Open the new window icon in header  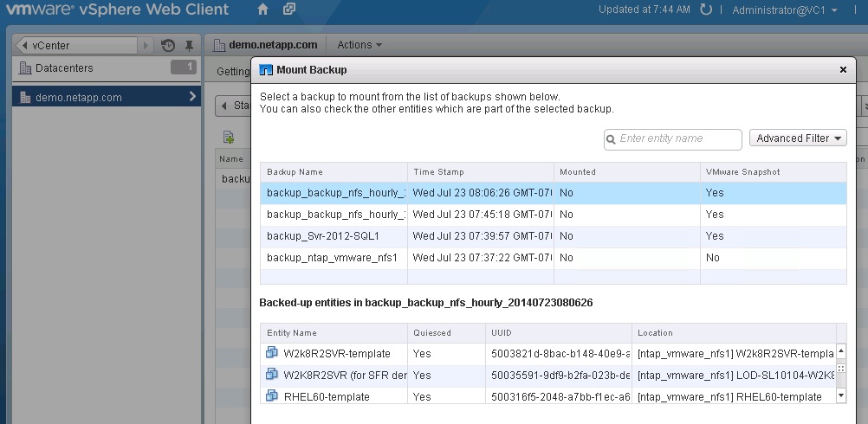pos(289,10)
